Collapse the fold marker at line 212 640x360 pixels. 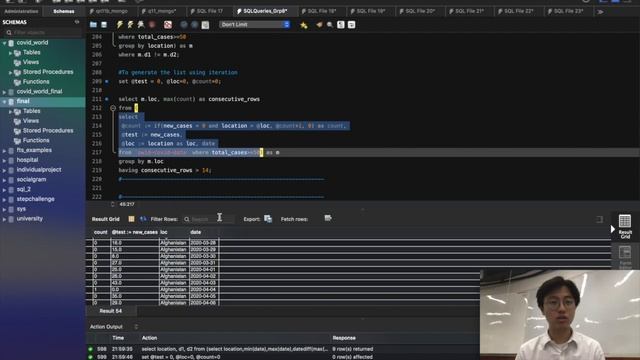click(113, 108)
